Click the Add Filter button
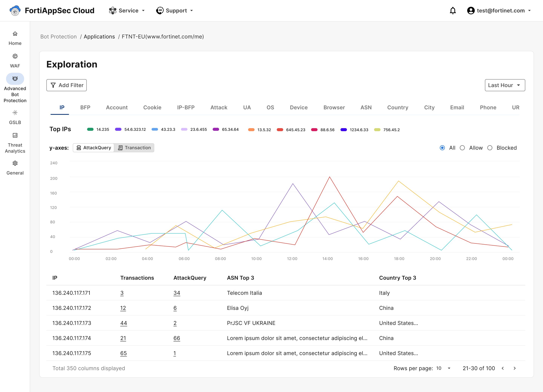The width and height of the screenshot is (543, 392). click(66, 85)
